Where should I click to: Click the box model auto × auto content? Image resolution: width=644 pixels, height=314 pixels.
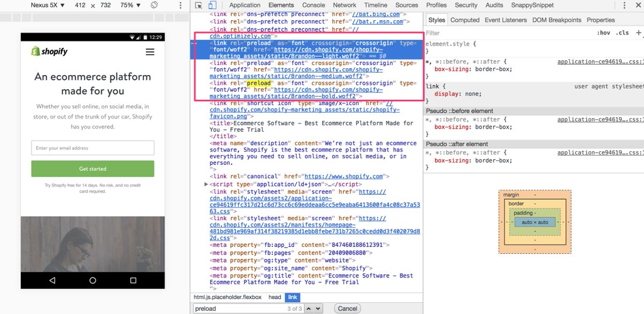coord(535,222)
